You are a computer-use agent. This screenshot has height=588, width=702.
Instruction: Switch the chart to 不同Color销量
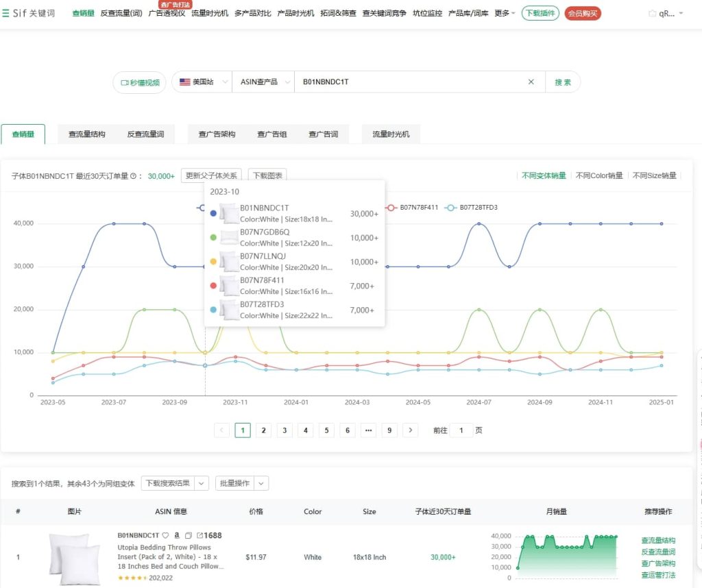[598, 175]
